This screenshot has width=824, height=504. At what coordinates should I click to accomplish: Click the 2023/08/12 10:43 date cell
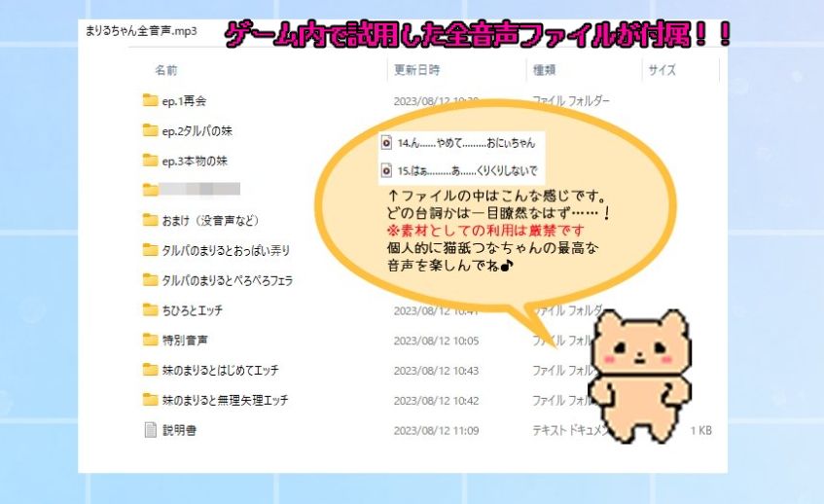click(x=436, y=371)
